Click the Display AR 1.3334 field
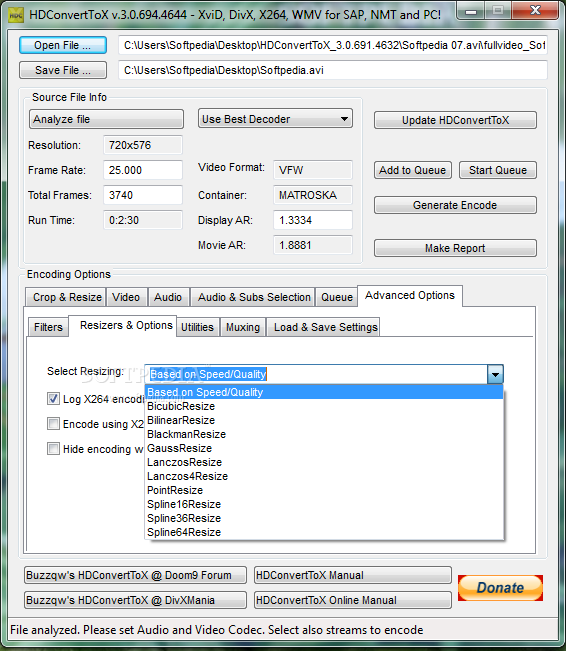This screenshot has height=651, width=566. pyautogui.click(x=313, y=220)
